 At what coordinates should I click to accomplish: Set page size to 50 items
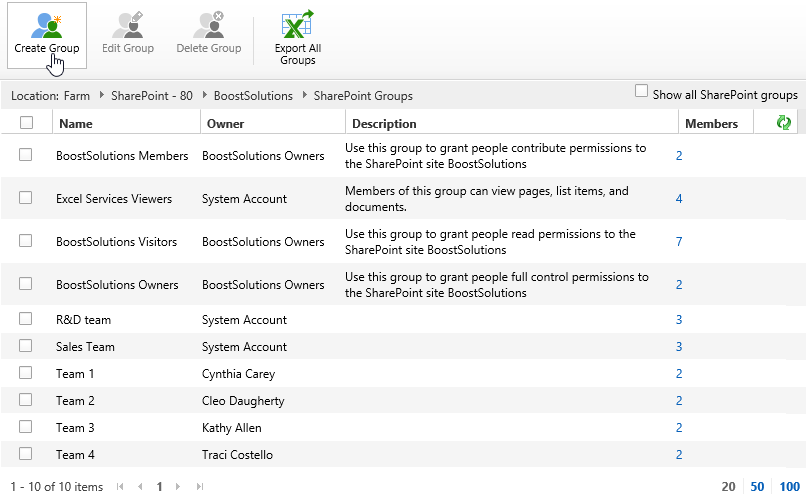757,487
